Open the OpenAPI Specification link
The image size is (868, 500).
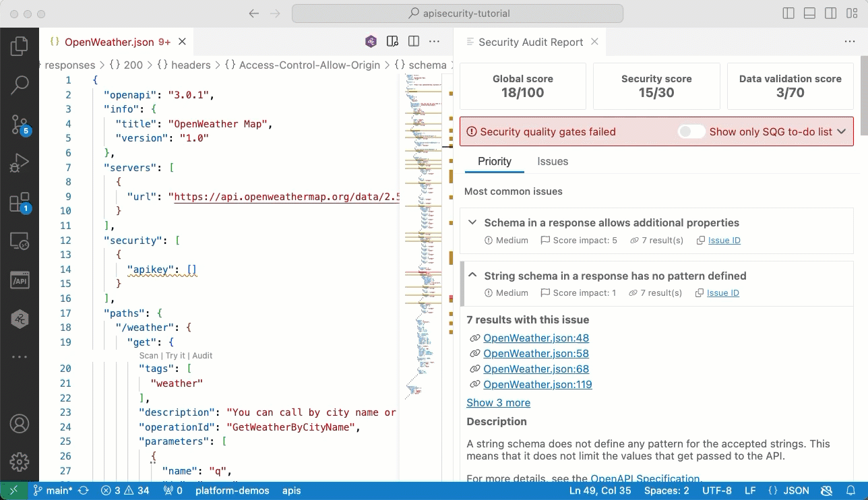point(645,478)
